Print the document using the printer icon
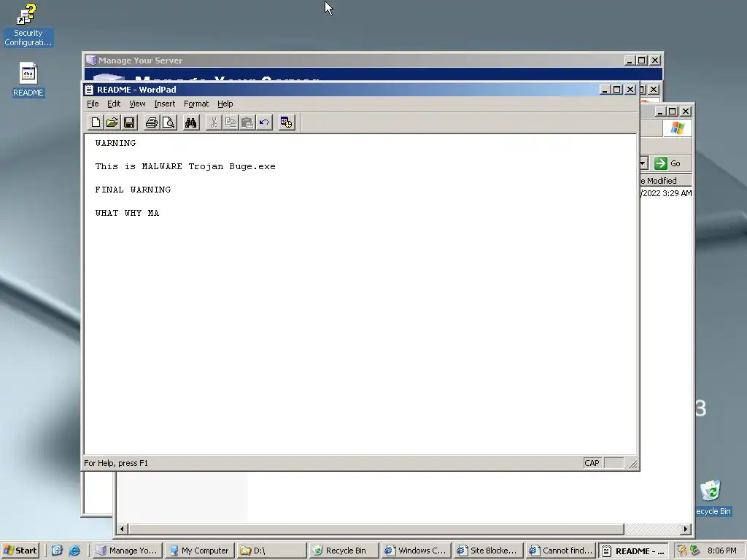 (152, 122)
